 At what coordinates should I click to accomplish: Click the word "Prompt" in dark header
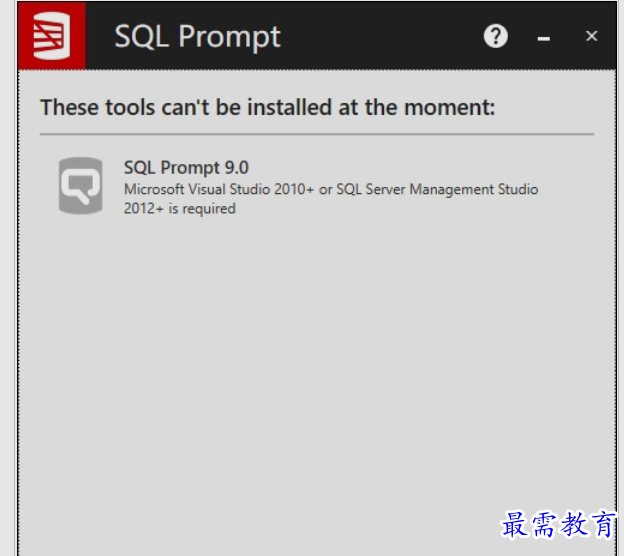(x=230, y=38)
